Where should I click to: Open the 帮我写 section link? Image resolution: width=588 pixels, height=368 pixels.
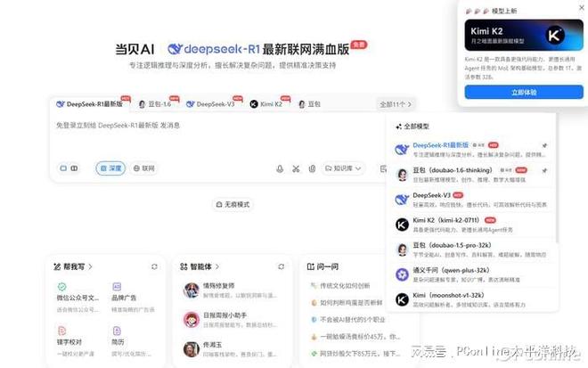73,266
